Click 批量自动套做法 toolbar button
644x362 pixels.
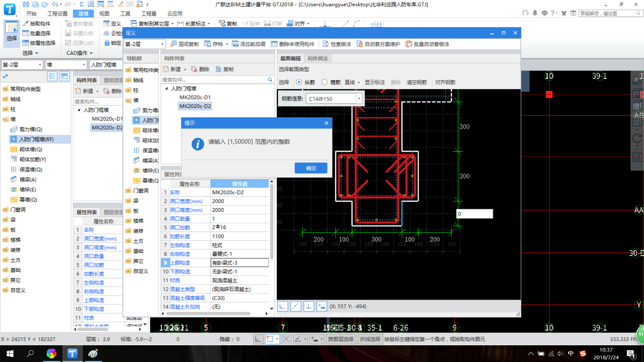point(428,44)
